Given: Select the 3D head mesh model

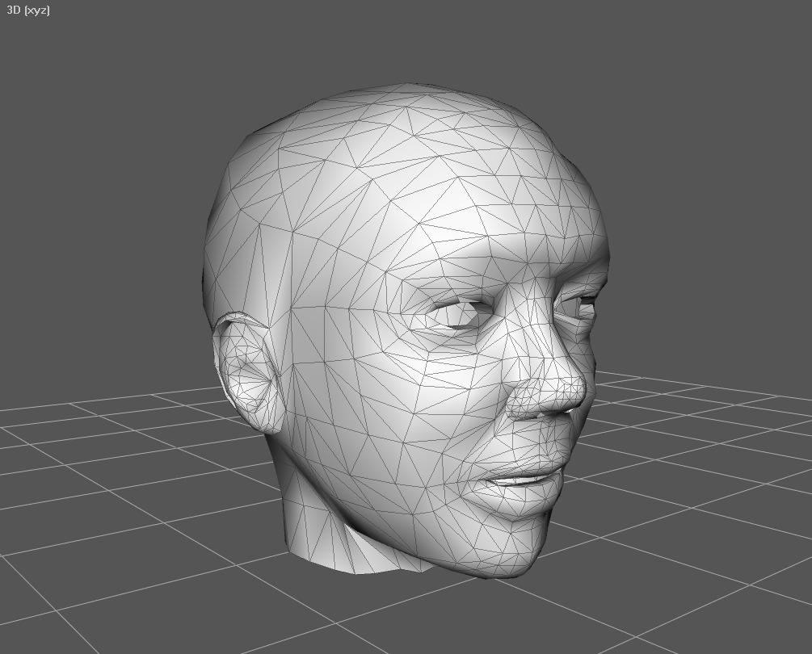Looking at the screenshot, I should pos(405,331).
